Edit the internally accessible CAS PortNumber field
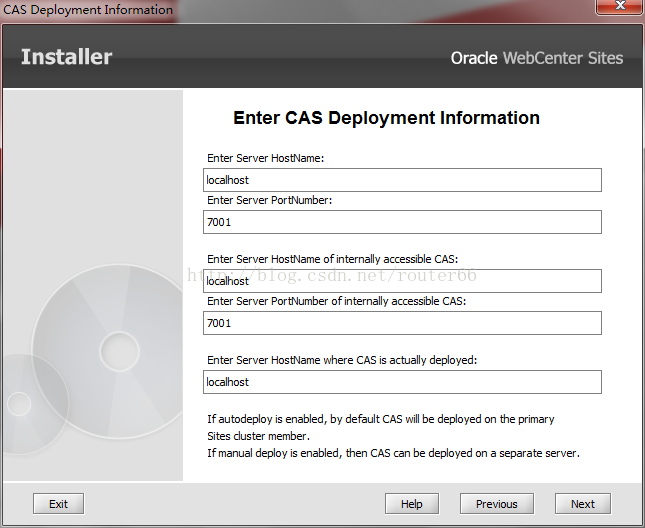 pos(402,323)
